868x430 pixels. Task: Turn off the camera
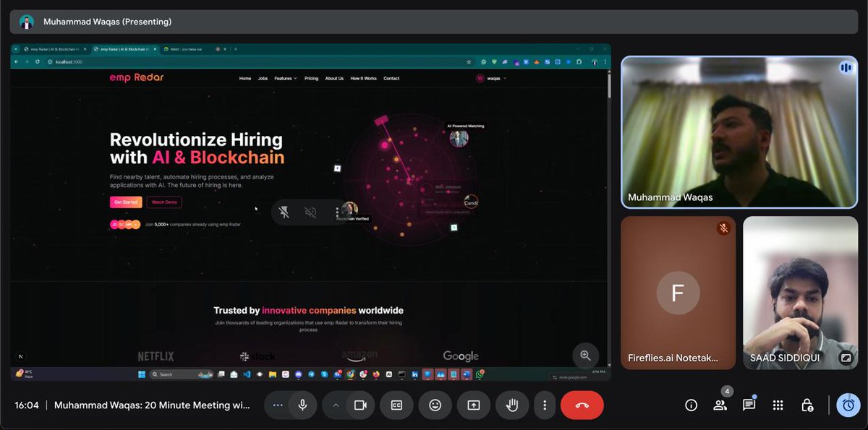359,405
